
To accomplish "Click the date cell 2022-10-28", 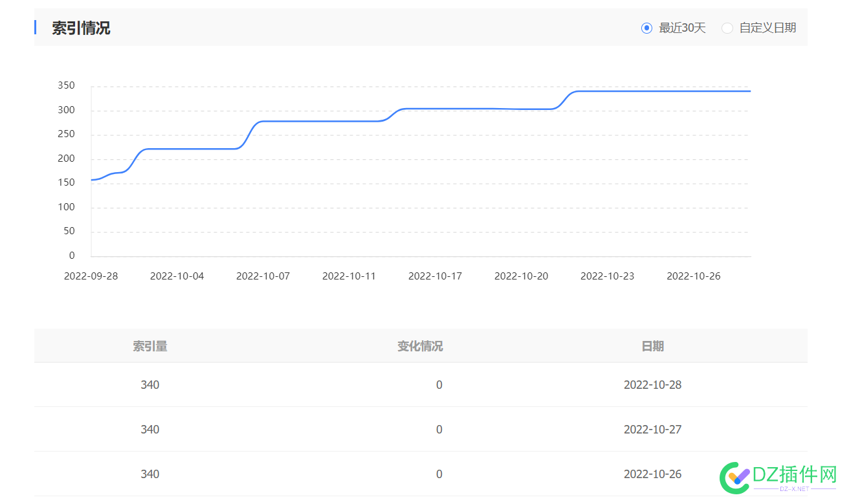I will (x=652, y=385).
